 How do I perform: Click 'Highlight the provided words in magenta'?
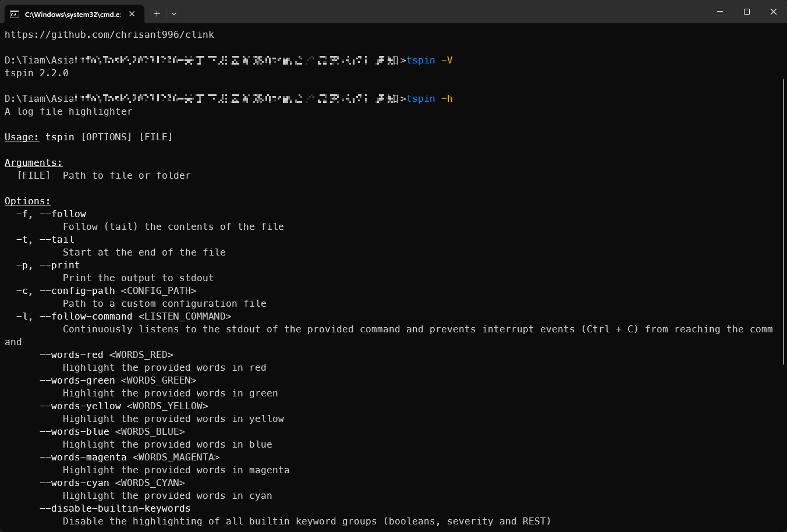click(176, 470)
